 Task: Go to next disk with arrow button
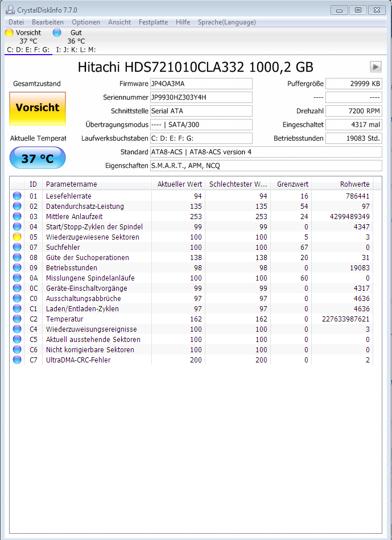pos(376,67)
